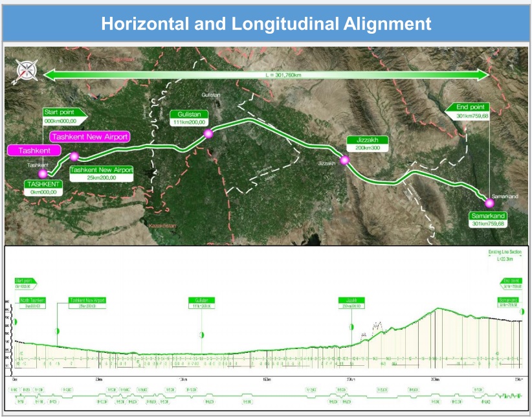Click the "Samarkand" label in the elevation profile
The width and height of the screenshot is (532, 417).
(x=508, y=303)
